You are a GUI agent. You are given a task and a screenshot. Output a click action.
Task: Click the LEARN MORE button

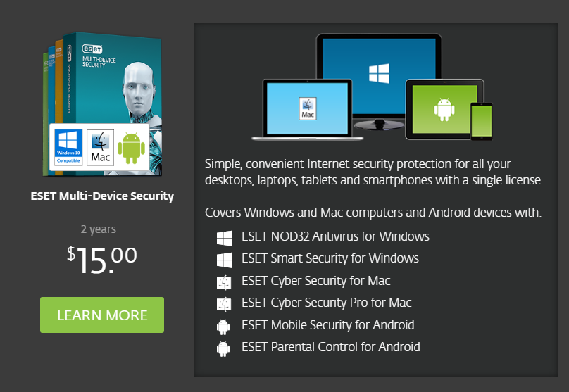coord(102,315)
